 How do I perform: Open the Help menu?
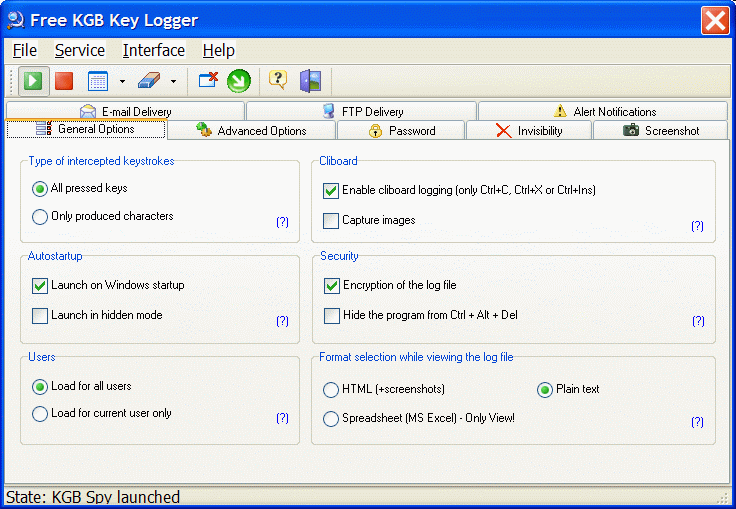point(219,50)
